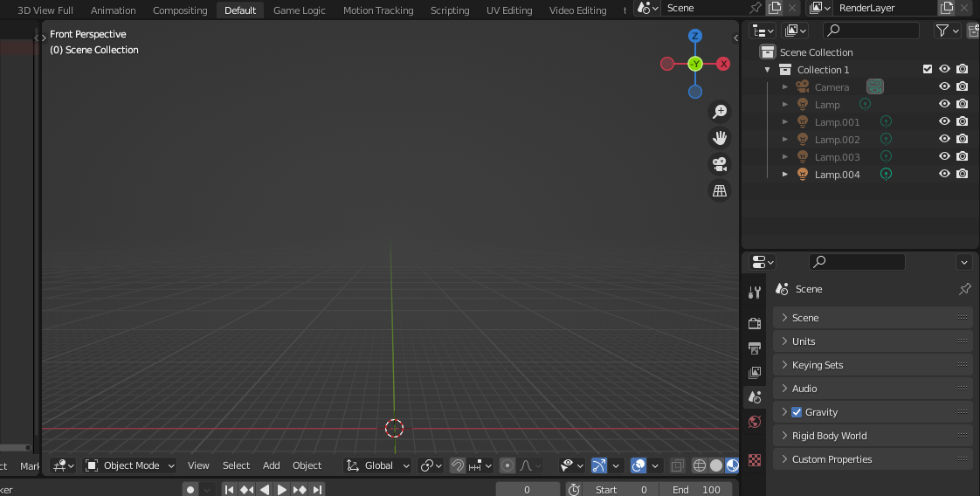Click the blue Z axis on navigation gizmo

695,36
